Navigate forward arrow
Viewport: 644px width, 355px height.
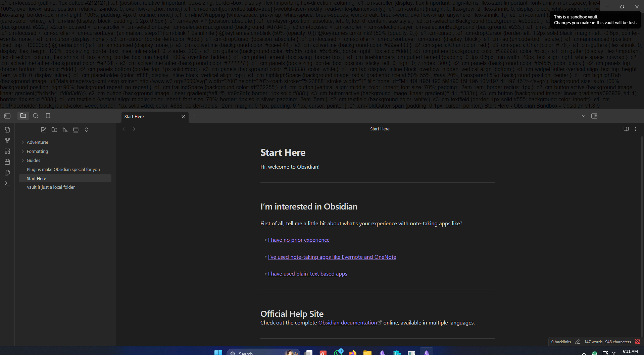click(x=134, y=129)
